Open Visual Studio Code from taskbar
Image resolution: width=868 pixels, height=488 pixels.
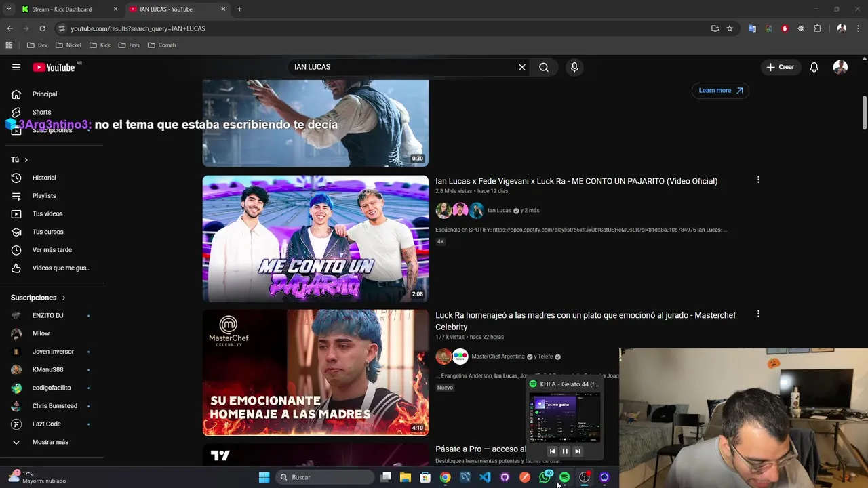point(485,477)
